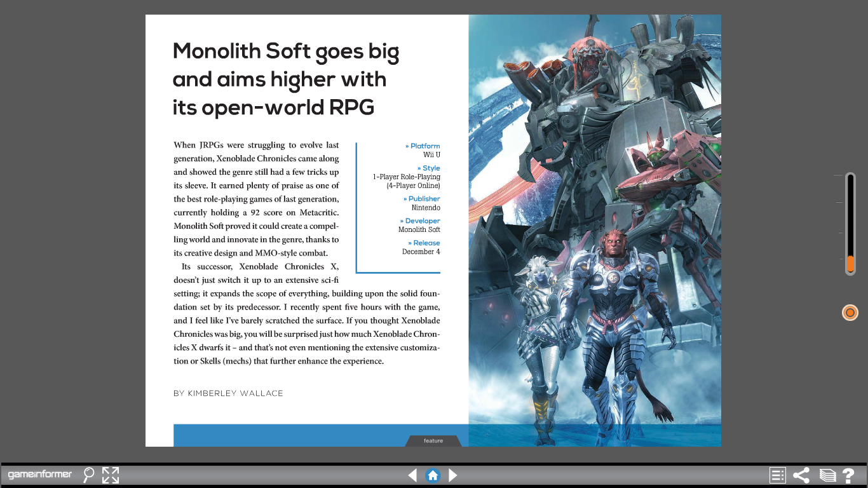Image resolution: width=868 pixels, height=488 pixels.
Task: Click the headline line 'its open-world RPG'
Action: [273, 107]
